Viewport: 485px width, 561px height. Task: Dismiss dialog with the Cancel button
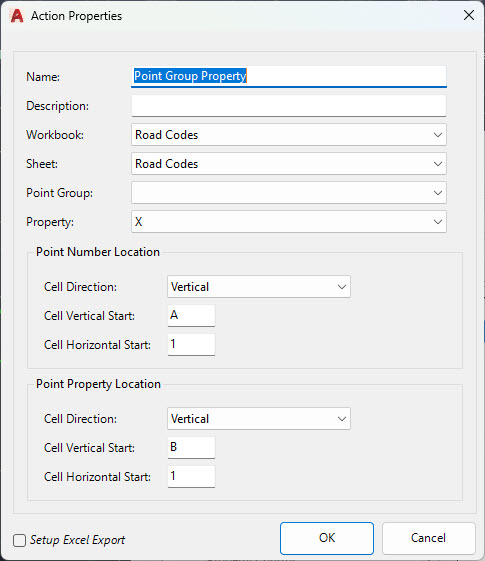point(428,538)
